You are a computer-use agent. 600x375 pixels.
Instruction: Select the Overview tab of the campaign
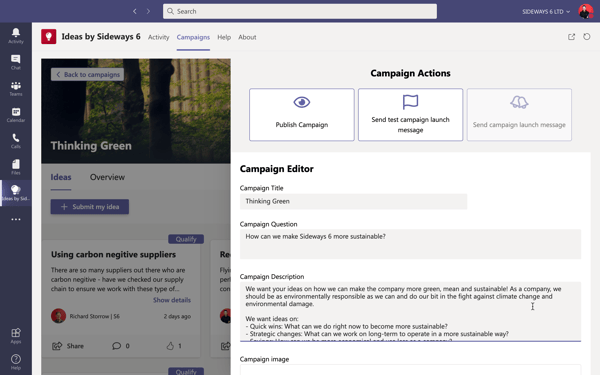coord(107,177)
